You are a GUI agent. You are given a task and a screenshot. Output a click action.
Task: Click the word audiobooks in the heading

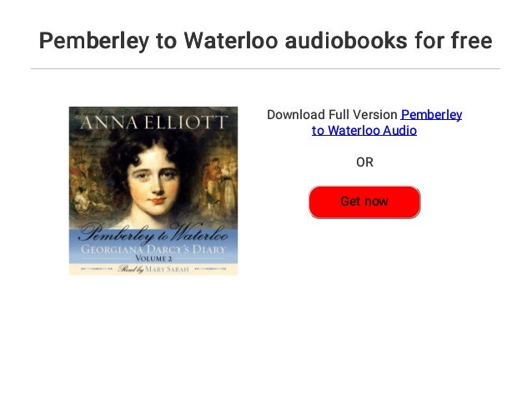click(346, 41)
